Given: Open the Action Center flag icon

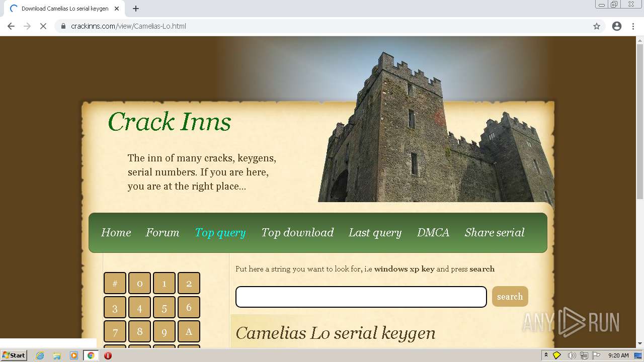Looking at the screenshot, I should 596,355.
